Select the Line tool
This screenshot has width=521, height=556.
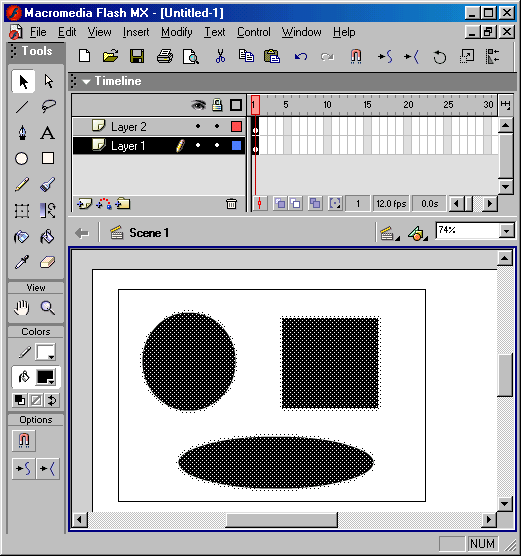click(x=22, y=107)
